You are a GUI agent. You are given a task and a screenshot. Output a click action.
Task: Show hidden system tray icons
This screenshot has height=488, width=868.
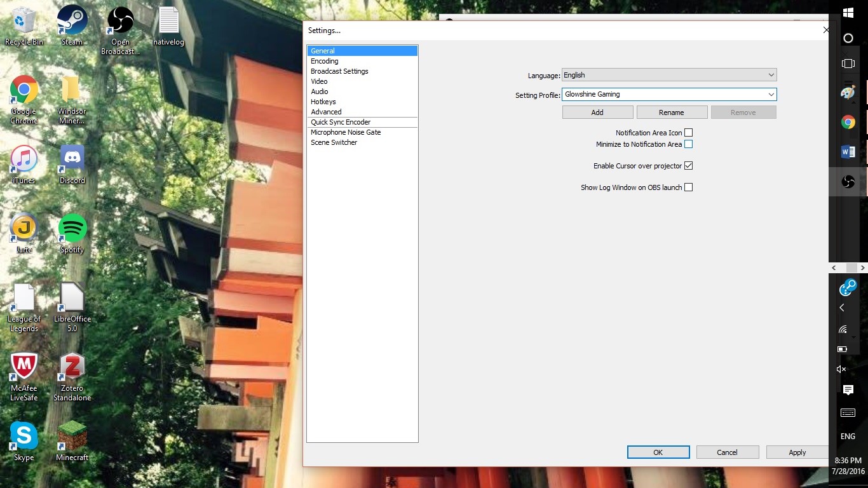tap(842, 308)
